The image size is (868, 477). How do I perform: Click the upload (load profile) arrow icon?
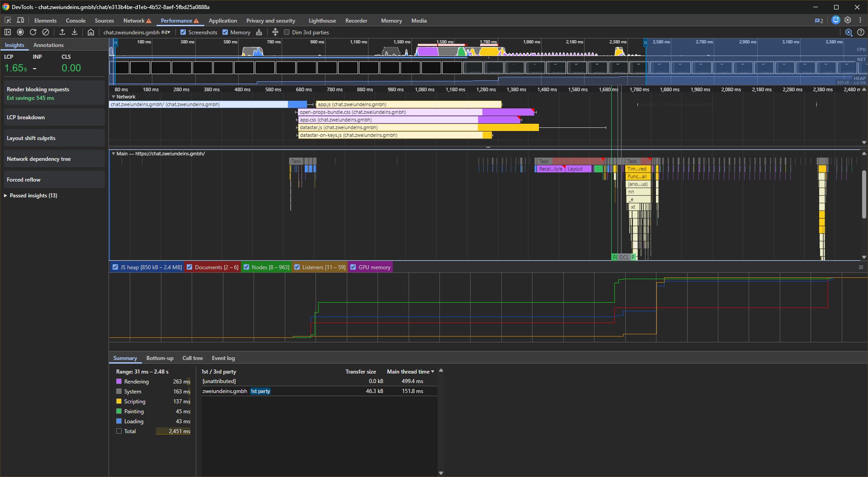pyautogui.click(x=62, y=32)
